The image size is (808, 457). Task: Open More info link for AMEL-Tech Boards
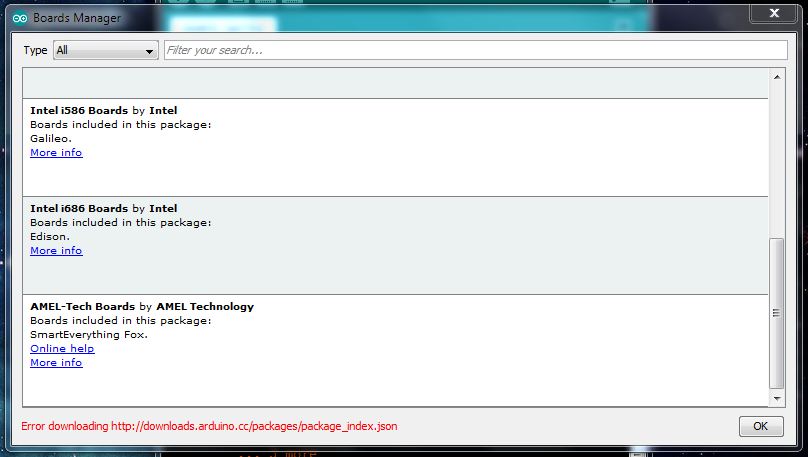tap(56, 362)
